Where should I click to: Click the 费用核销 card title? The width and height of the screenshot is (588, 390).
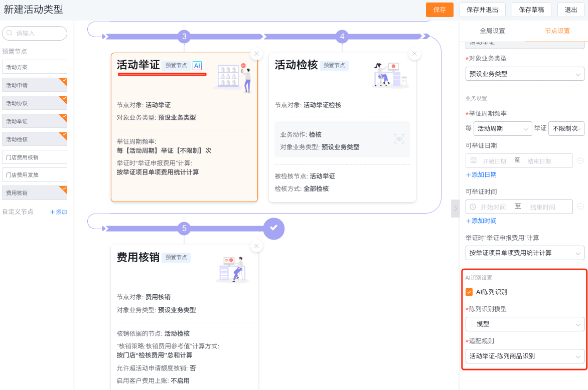tap(138, 257)
